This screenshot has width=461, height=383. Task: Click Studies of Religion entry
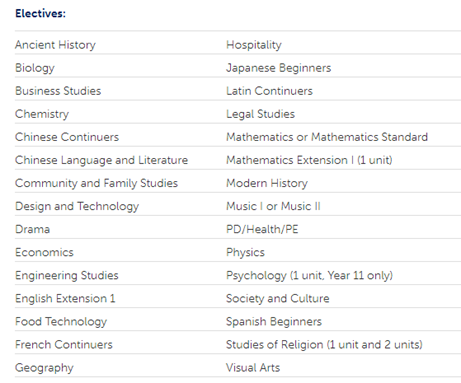(324, 345)
